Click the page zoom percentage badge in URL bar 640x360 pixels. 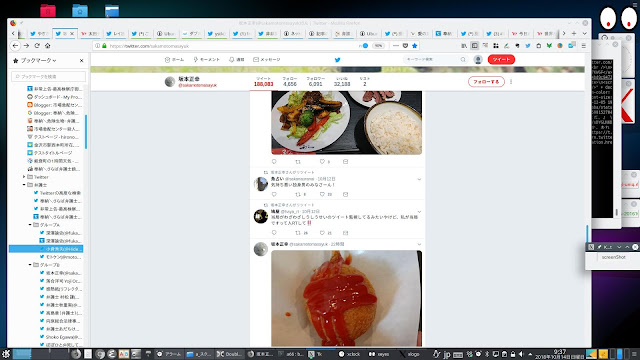click(x=379, y=46)
